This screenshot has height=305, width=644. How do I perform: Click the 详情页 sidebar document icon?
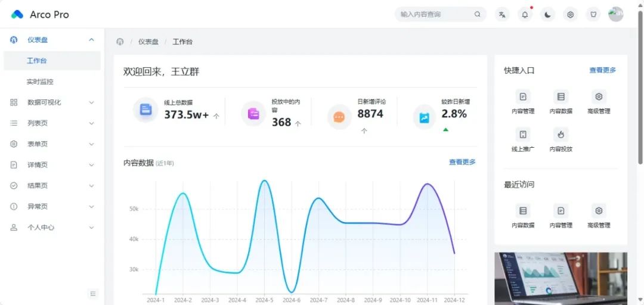(x=14, y=164)
